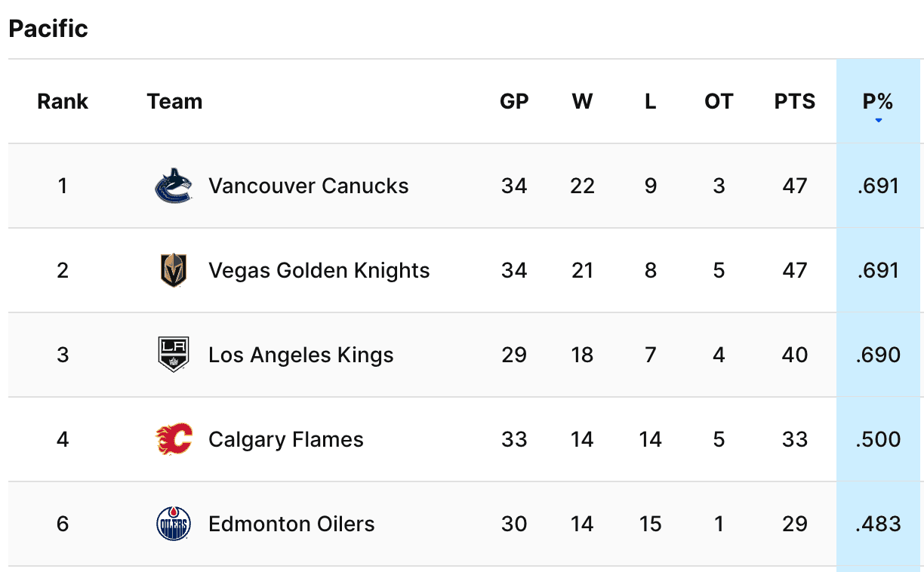Viewport: 924px width, 572px height.
Task: Click the Pacific division heading
Action: (48, 29)
